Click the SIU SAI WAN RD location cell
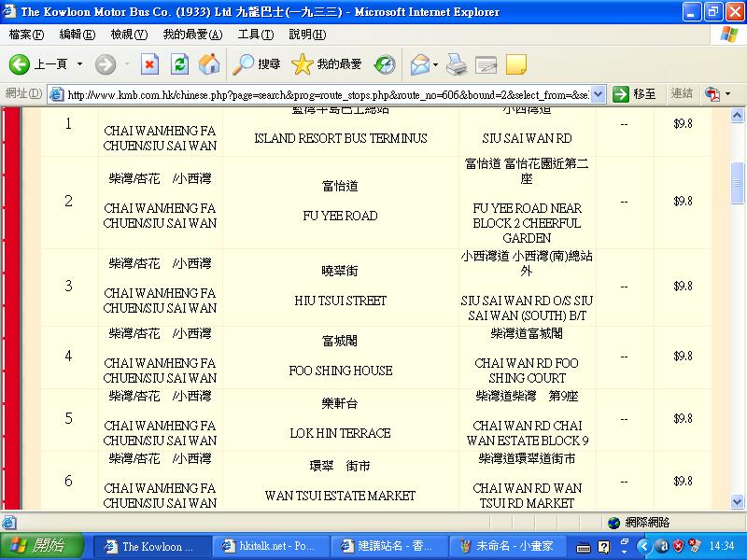This screenshot has width=747, height=560. point(527,138)
